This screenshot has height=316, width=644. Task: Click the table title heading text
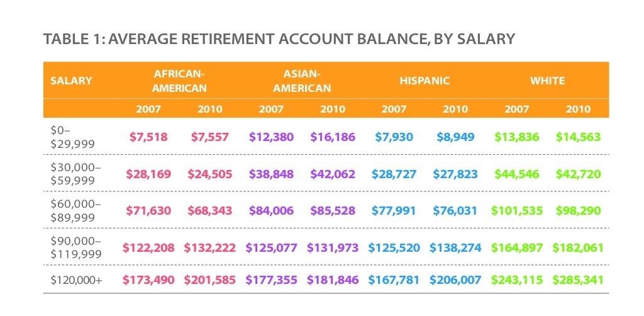279,40
